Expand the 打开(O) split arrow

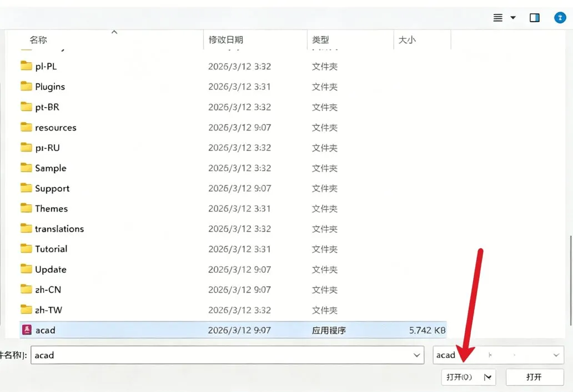point(488,377)
